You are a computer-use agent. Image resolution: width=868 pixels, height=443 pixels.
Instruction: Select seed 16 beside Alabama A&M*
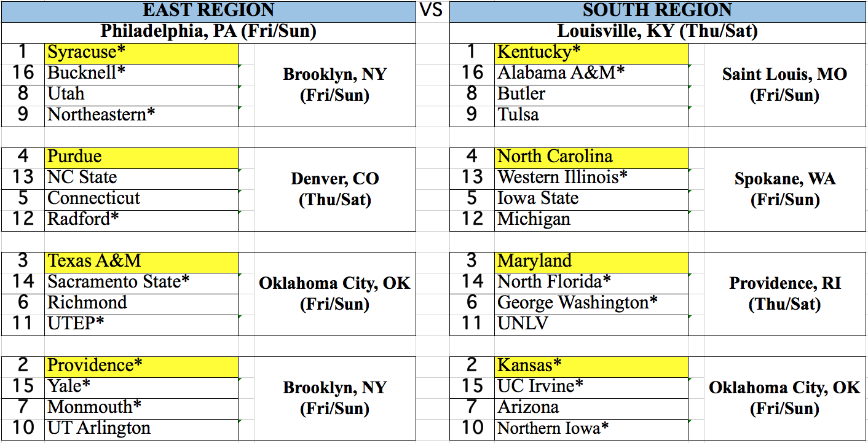click(472, 74)
